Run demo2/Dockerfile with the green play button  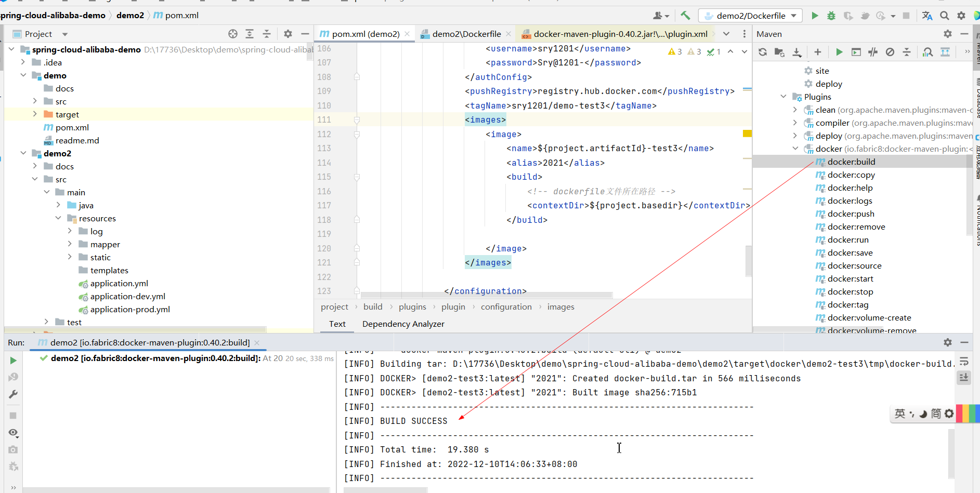(815, 16)
